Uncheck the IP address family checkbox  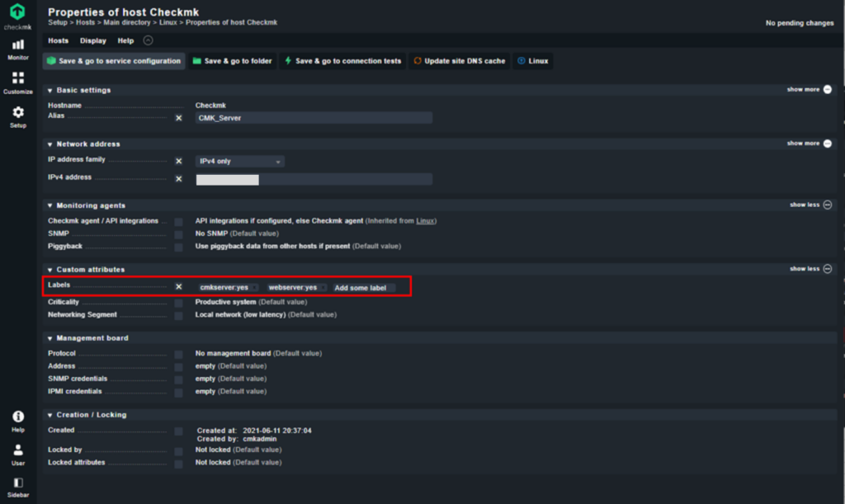[179, 161]
